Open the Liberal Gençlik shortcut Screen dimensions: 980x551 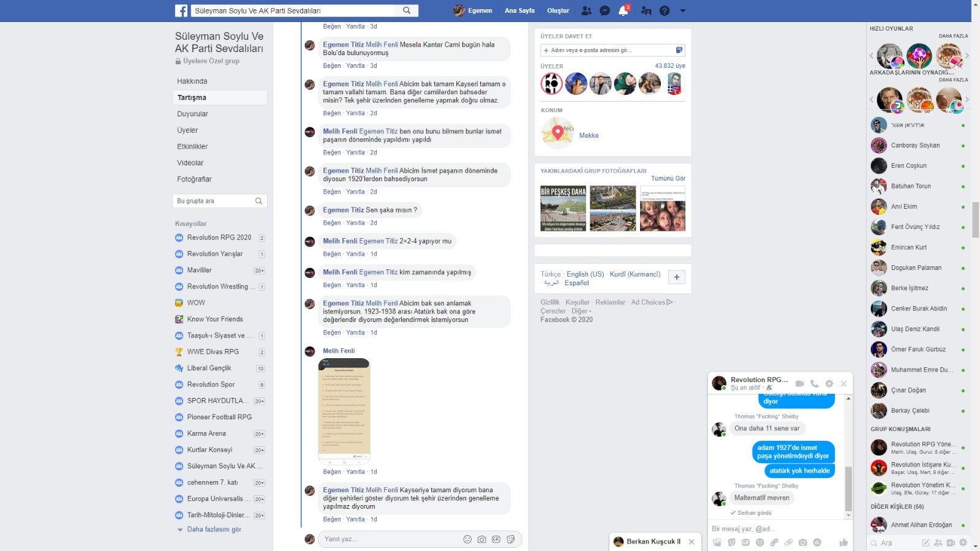pos(209,369)
